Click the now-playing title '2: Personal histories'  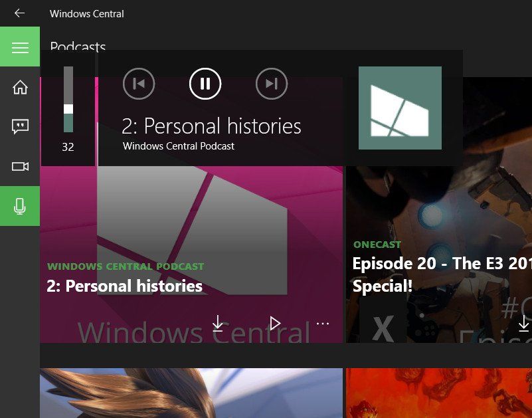211,126
